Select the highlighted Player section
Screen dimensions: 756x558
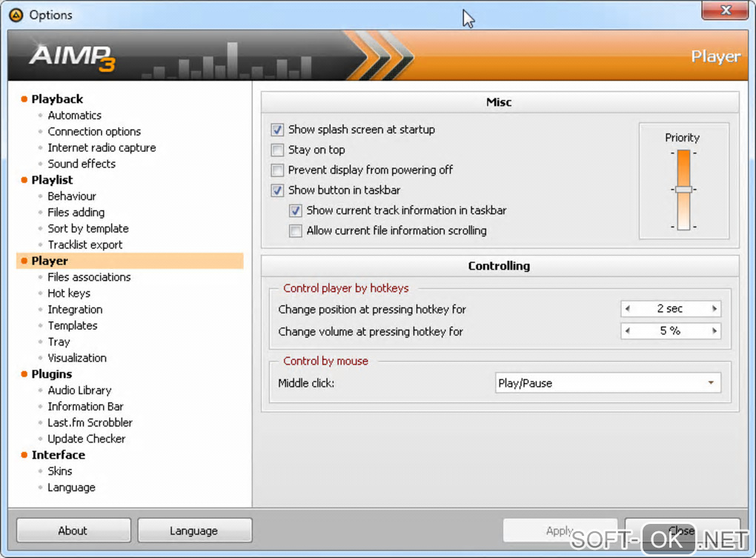(130, 261)
